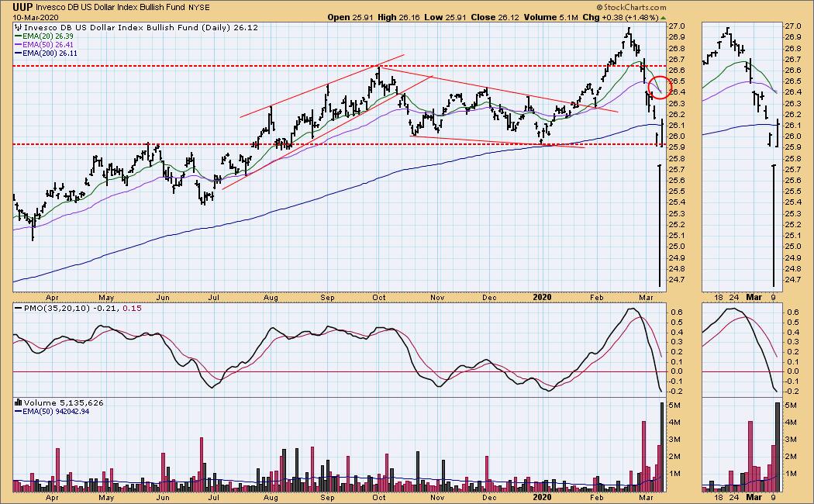This screenshot has width=814, height=504.
Task: Click the (Daily) 26.12 price legend label
Action: coord(229,27)
